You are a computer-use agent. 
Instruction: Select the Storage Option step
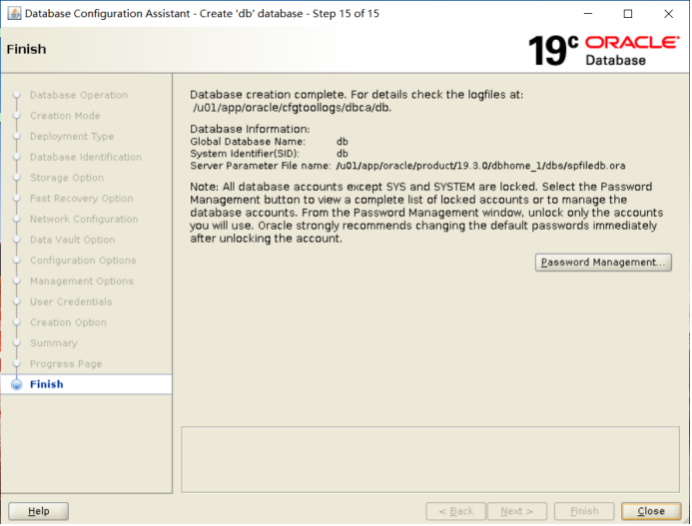67,178
